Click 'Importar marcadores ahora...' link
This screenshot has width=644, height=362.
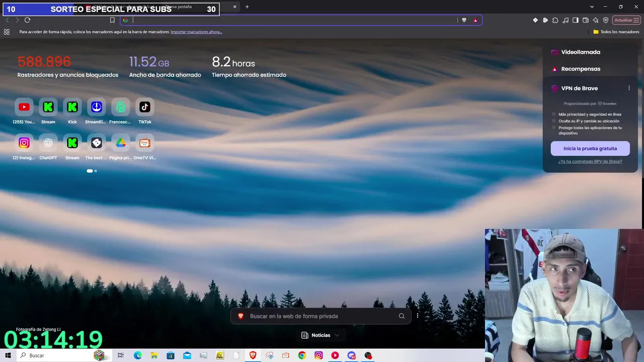tap(196, 32)
